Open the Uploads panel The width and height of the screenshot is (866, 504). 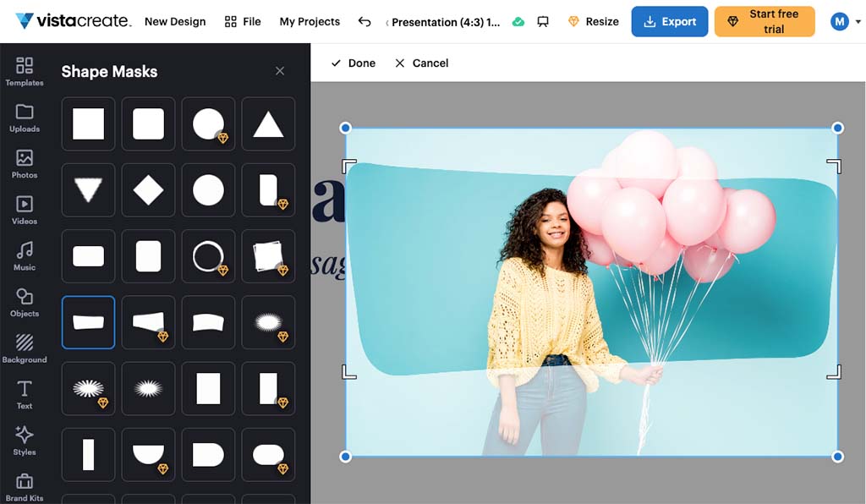pos(25,118)
